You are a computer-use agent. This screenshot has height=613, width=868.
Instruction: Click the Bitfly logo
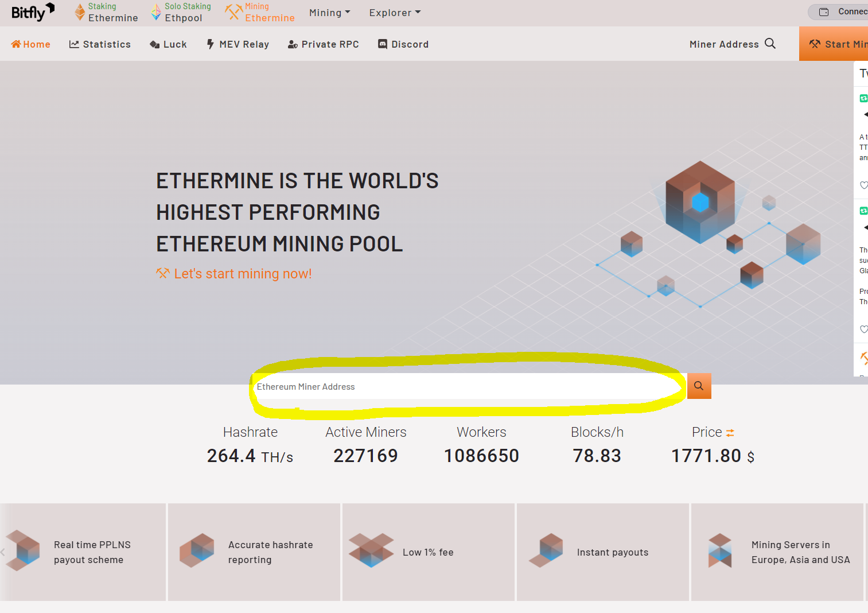pyautogui.click(x=33, y=12)
